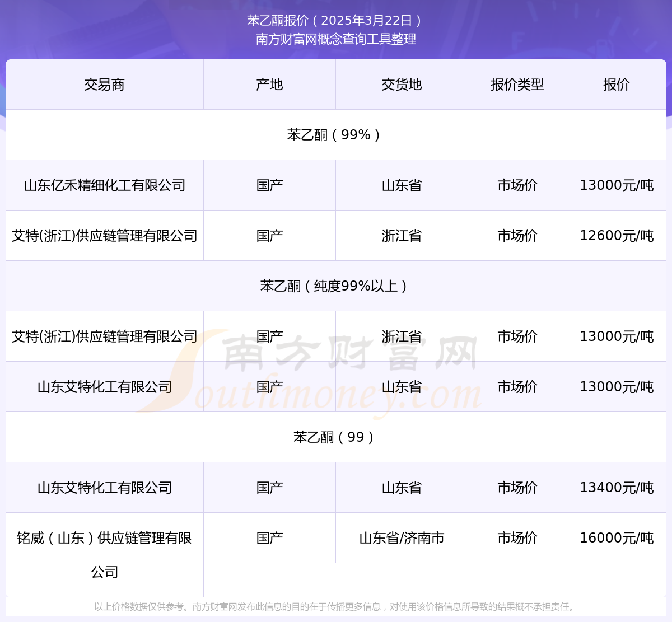Click the title 苯乙酮报价（2025年3月22日）
The width and height of the screenshot is (672, 622).
coord(335,21)
